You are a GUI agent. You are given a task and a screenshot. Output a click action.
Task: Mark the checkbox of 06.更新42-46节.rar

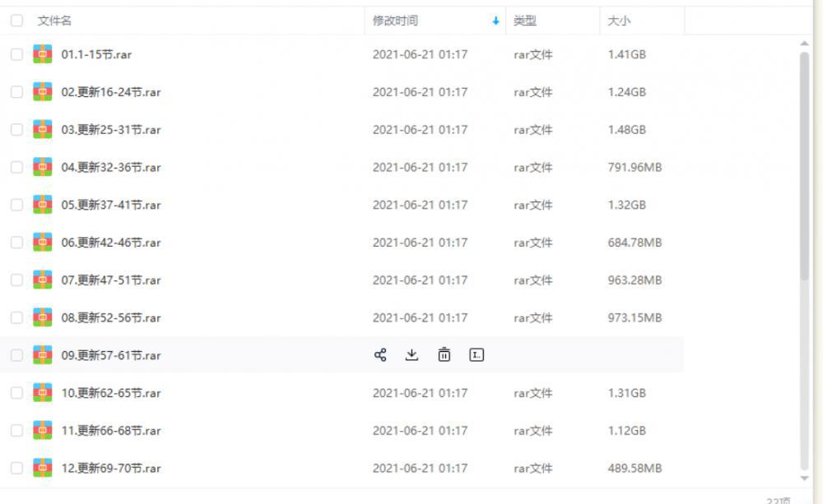click(16, 243)
